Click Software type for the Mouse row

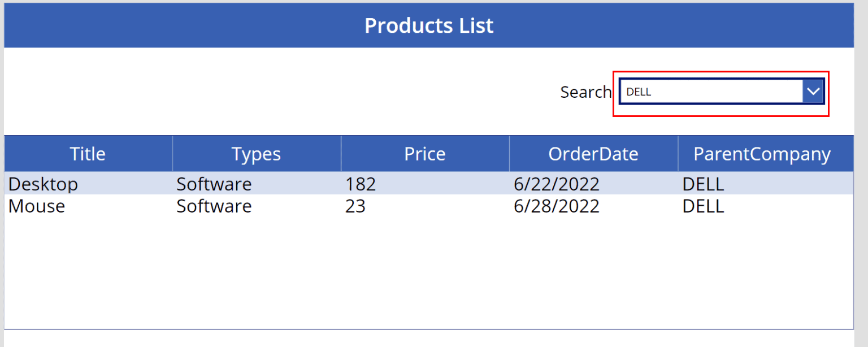214,206
